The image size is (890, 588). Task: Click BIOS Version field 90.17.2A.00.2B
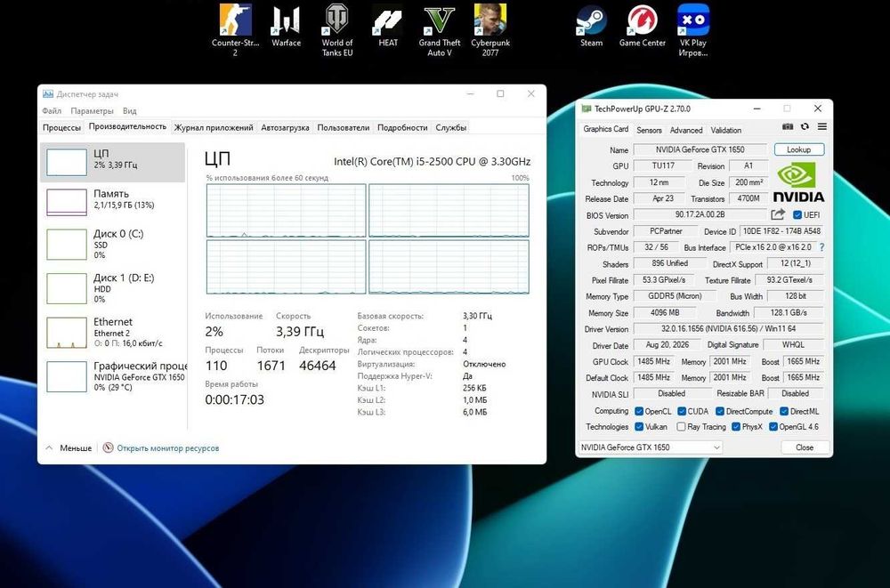point(700,214)
